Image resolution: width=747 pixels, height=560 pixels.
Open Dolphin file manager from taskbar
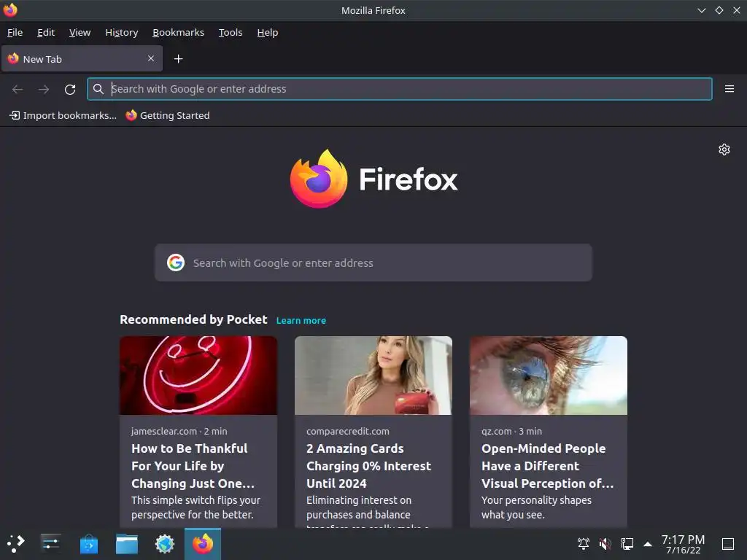point(127,544)
